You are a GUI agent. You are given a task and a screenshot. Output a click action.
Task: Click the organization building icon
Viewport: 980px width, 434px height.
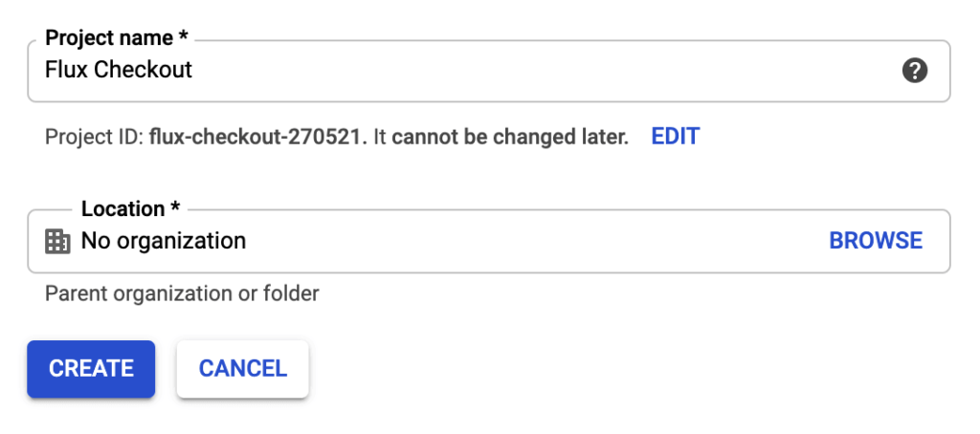pos(57,241)
